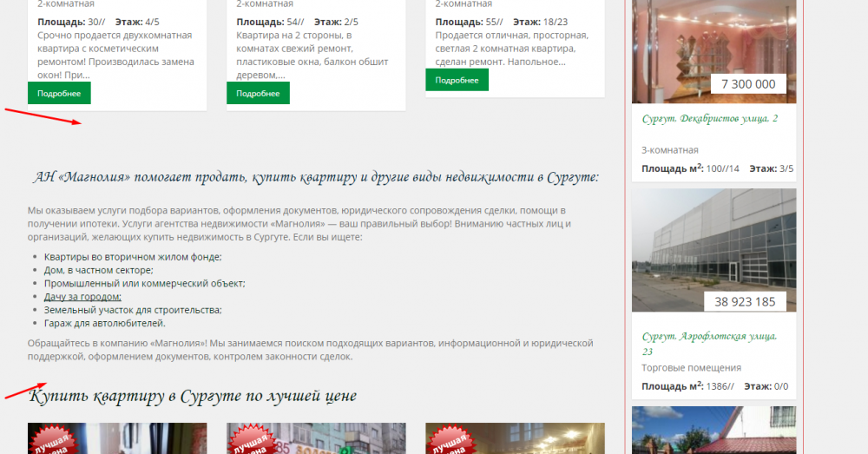Open listing Сургут, Аэрофлотская улица, 23
The image size is (868, 454).
709,343
